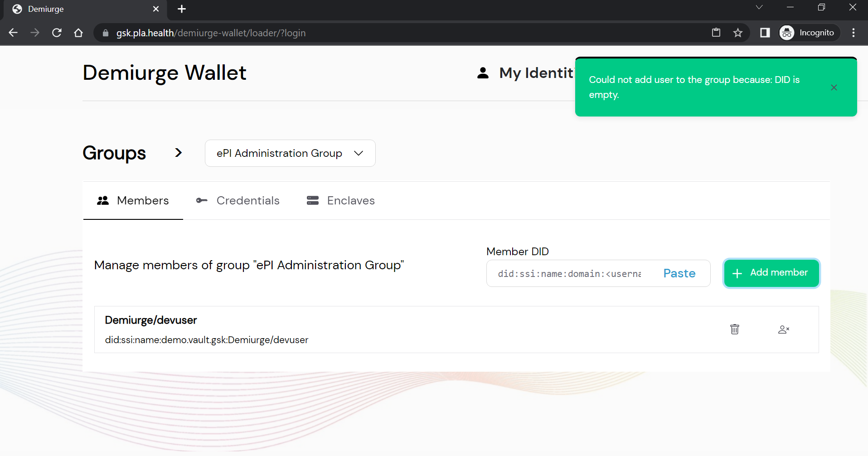This screenshot has height=456, width=868.
Task: Expand the Groups chevron arrow
Action: (178, 153)
